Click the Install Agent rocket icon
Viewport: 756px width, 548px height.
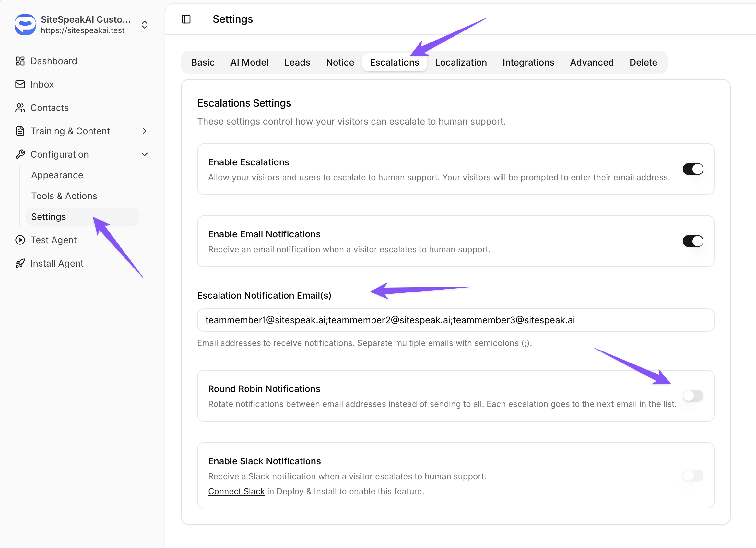coord(20,263)
